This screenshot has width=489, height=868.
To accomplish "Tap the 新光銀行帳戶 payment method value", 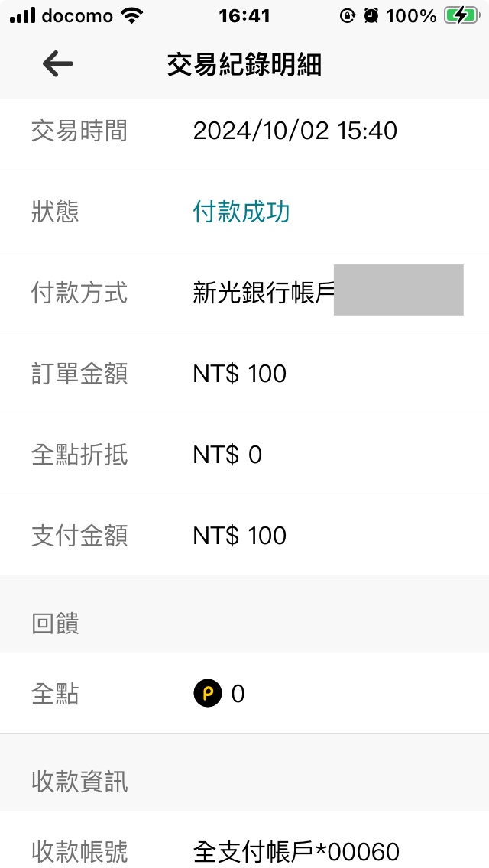I will click(x=264, y=293).
